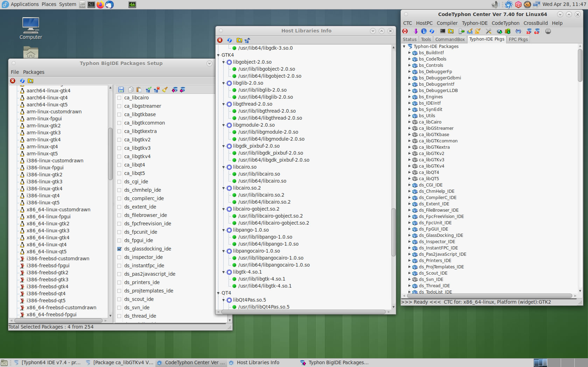Click the save icon in BigIDE Packages toolbar

[121, 90]
